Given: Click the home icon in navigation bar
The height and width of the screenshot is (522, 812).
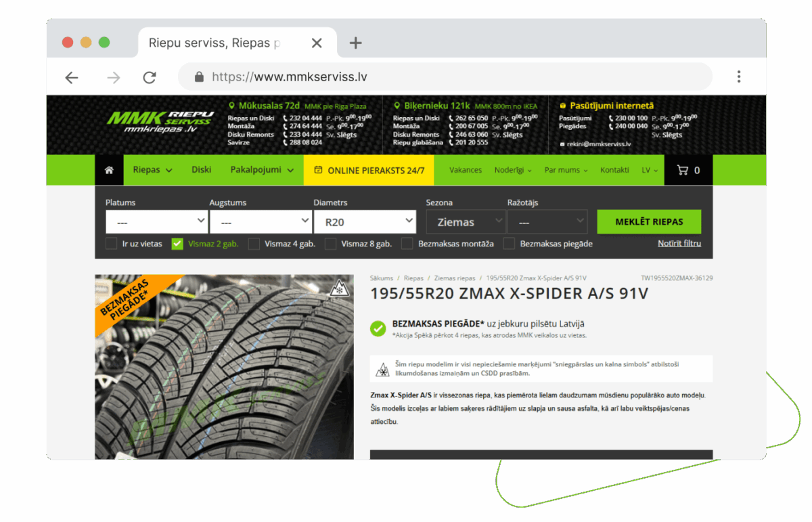Looking at the screenshot, I should point(109,170).
